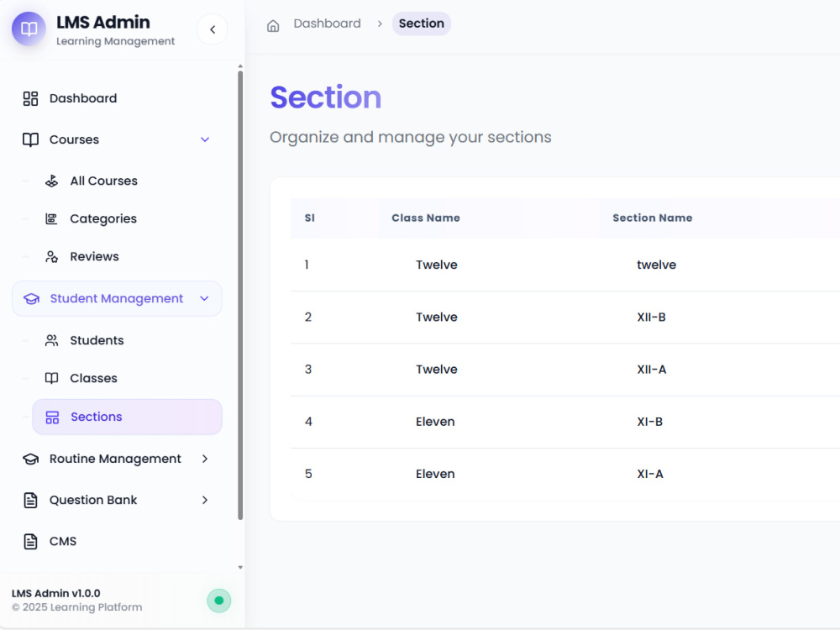Click the Sections layout icon
Screen dimensions: 840x630
[x=52, y=417]
